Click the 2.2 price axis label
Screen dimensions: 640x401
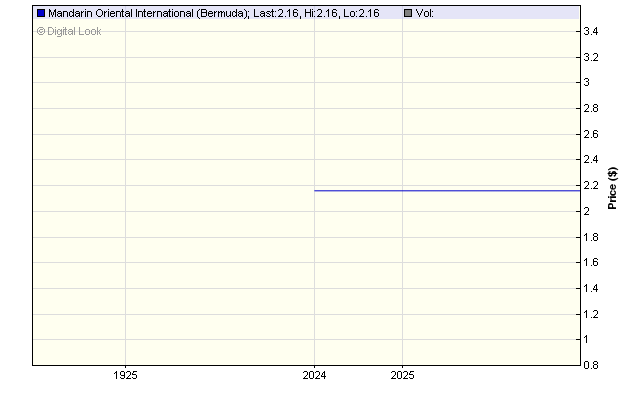click(591, 185)
